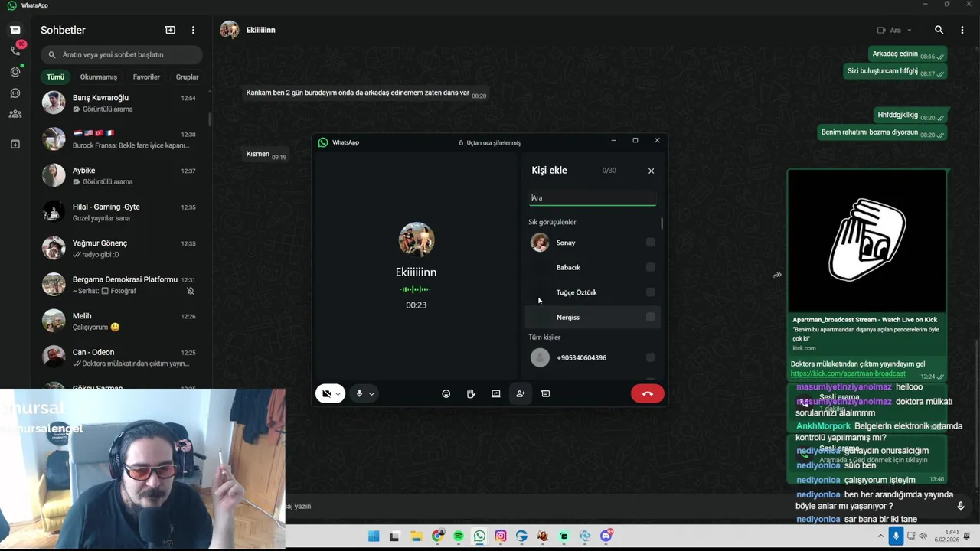The height and width of the screenshot is (551, 980).
Task: Click the Kişi ekle list scrollbar
Action: (661, 223)
